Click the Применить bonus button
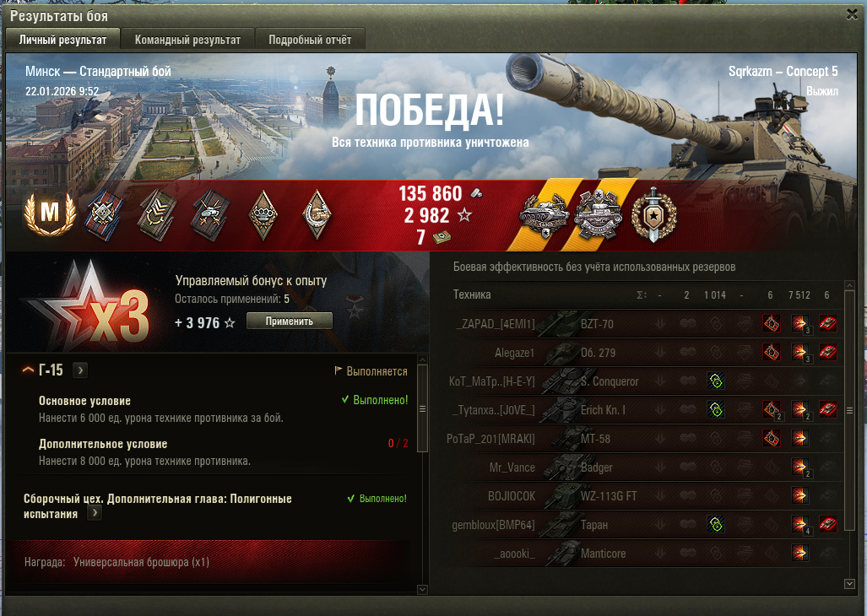 coord(290,321)
